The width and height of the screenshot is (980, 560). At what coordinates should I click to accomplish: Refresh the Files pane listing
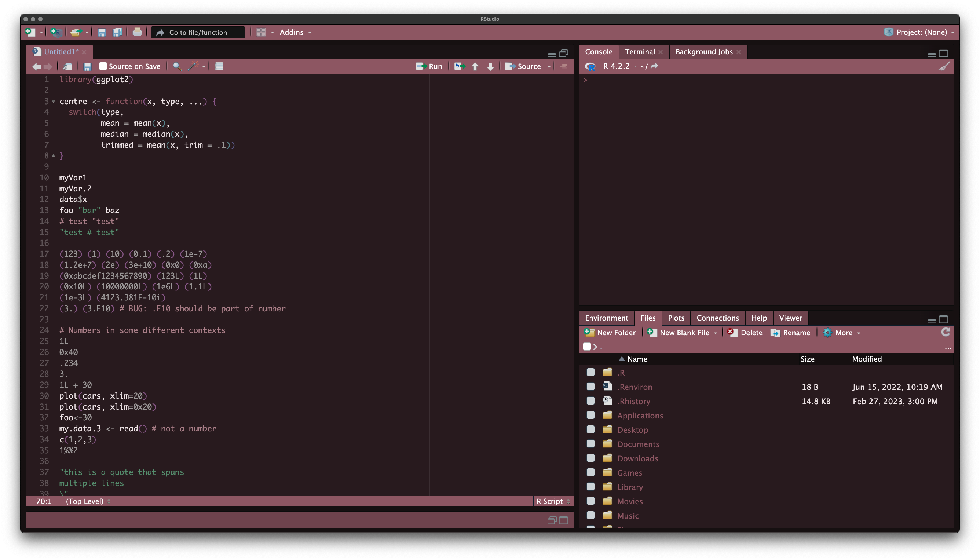tap(946, 332)
